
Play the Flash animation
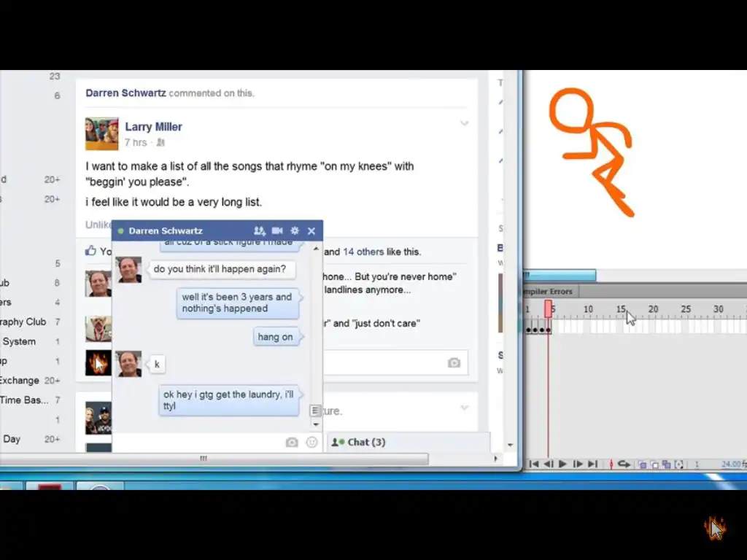click(562, 464)
